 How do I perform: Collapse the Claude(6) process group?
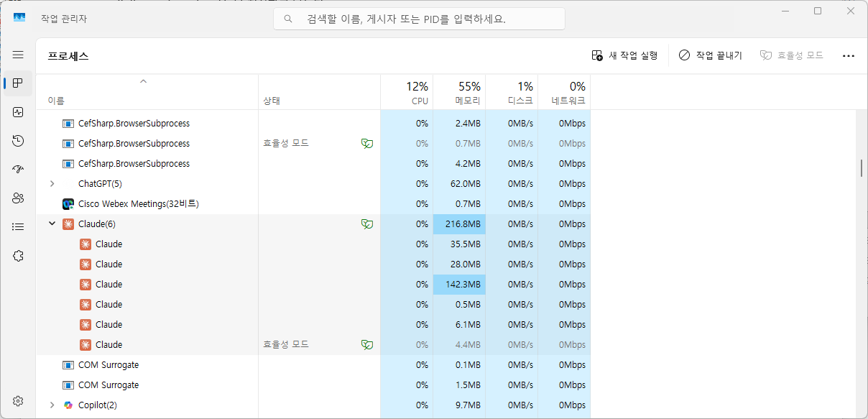click(52, 224)
